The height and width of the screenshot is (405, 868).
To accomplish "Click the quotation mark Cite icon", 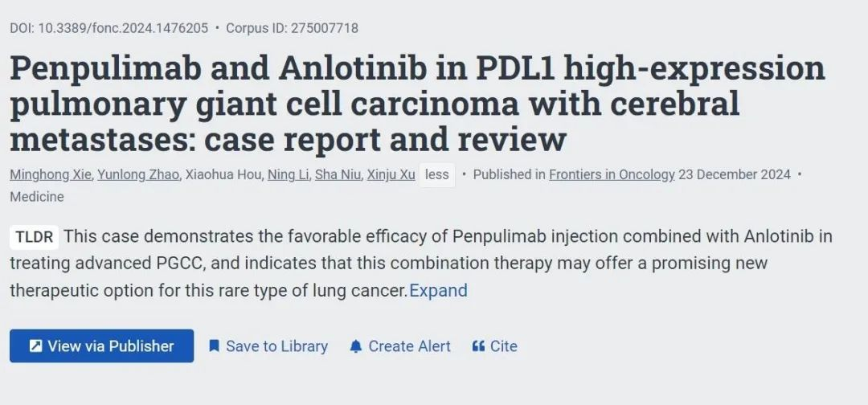I will 478,346.
